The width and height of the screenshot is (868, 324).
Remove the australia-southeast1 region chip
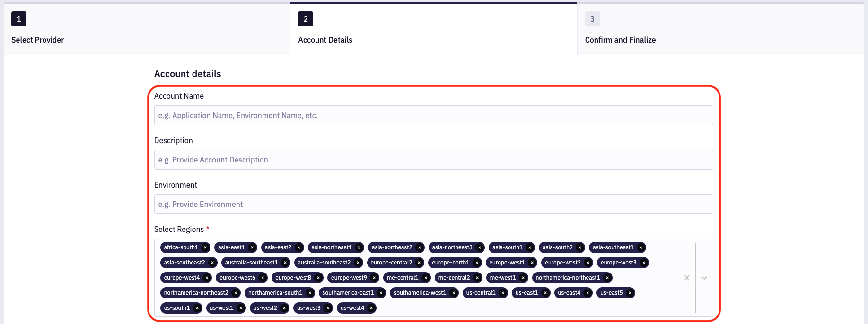[285, 263]
